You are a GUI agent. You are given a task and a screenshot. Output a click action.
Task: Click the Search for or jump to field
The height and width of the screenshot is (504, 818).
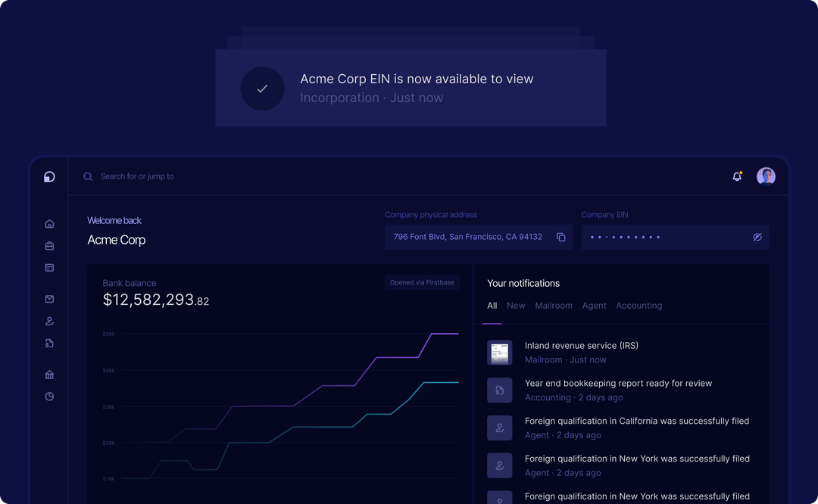151,176
